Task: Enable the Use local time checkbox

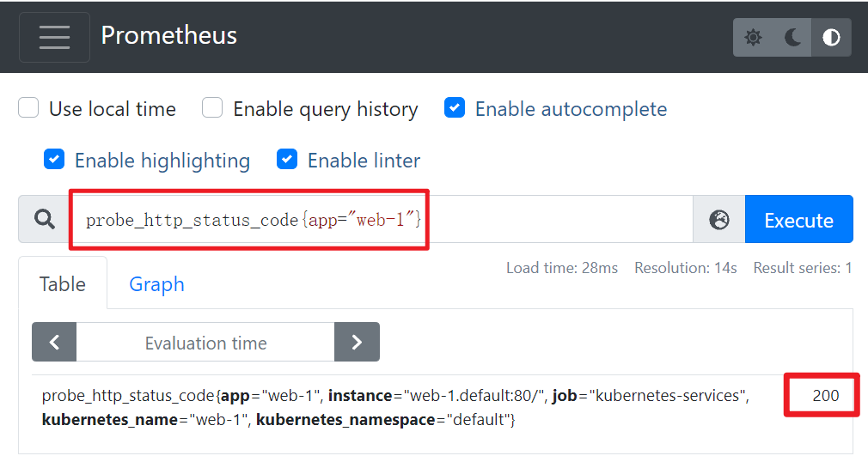Action: coord(29,108)
